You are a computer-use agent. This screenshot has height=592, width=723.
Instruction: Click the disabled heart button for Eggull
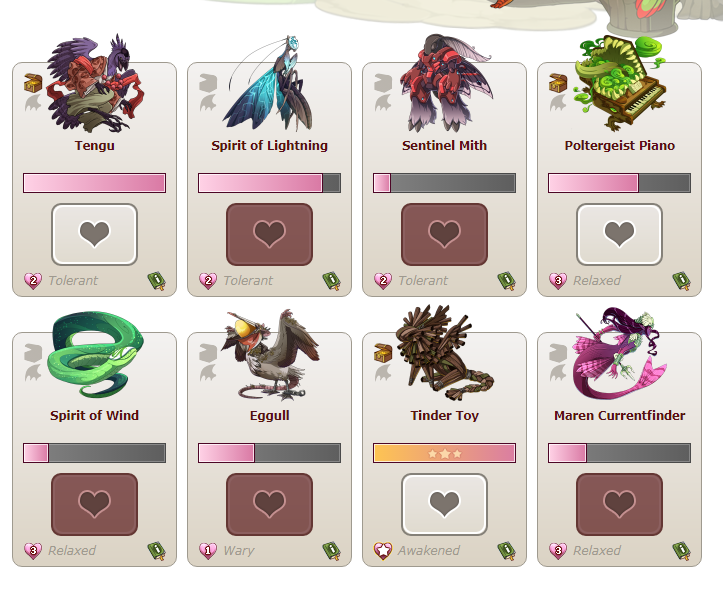click(x=269, y=504)
